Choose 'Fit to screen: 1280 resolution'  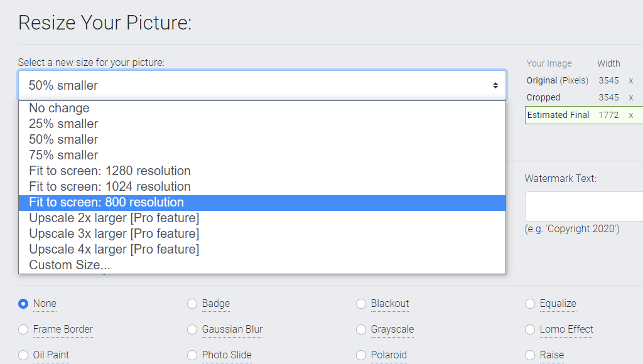262,171
